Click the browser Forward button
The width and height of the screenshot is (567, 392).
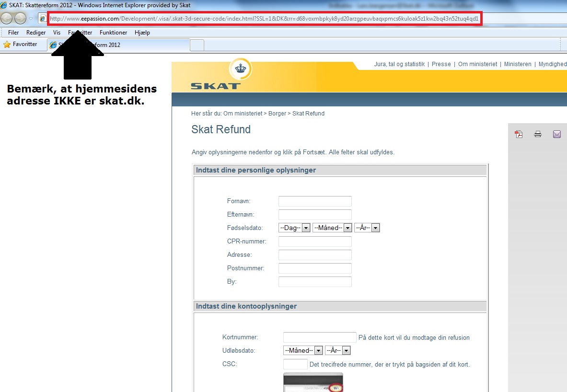pyautogui.click(x=20, y=18)
